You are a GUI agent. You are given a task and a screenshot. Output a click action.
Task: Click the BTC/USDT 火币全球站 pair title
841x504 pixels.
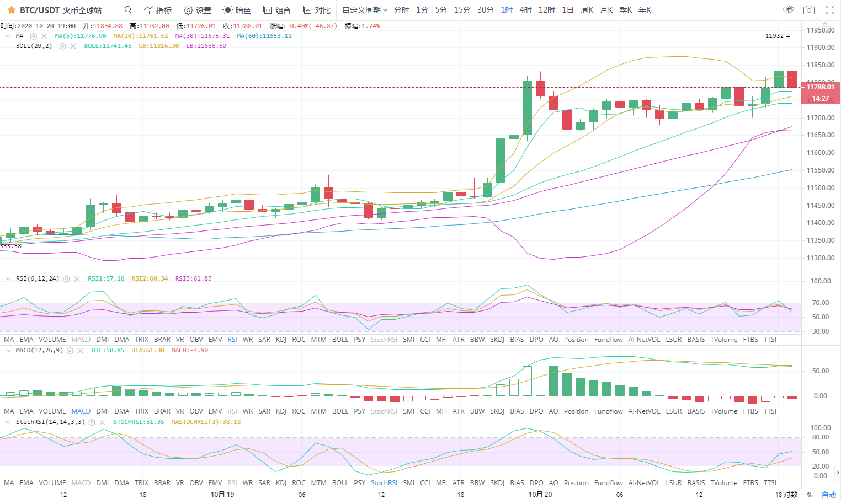(x=61, y=10)
